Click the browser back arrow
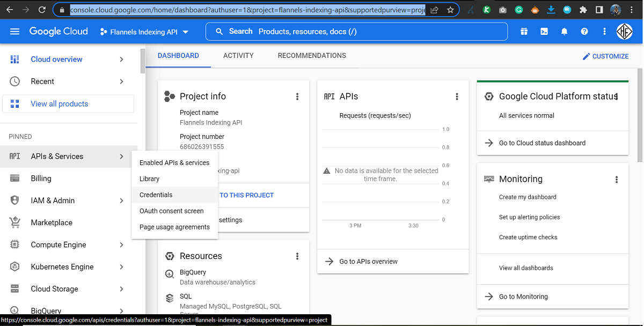 tap(10, 10)
